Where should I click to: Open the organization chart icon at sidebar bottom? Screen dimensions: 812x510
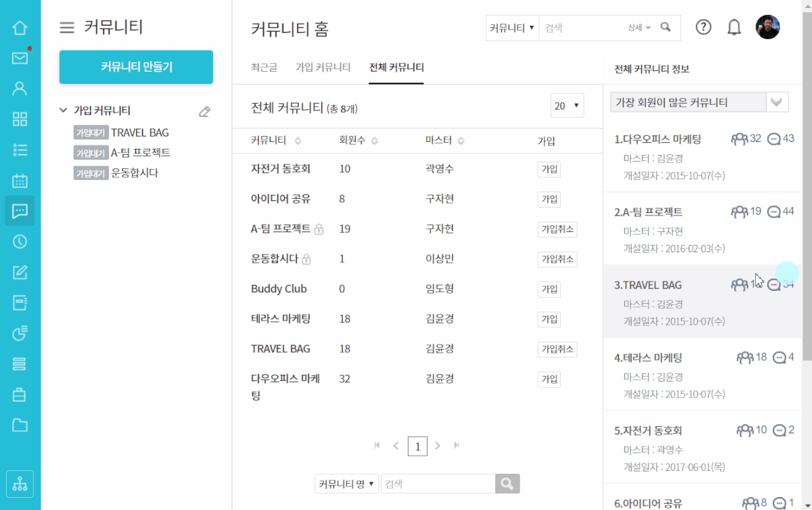20,484
